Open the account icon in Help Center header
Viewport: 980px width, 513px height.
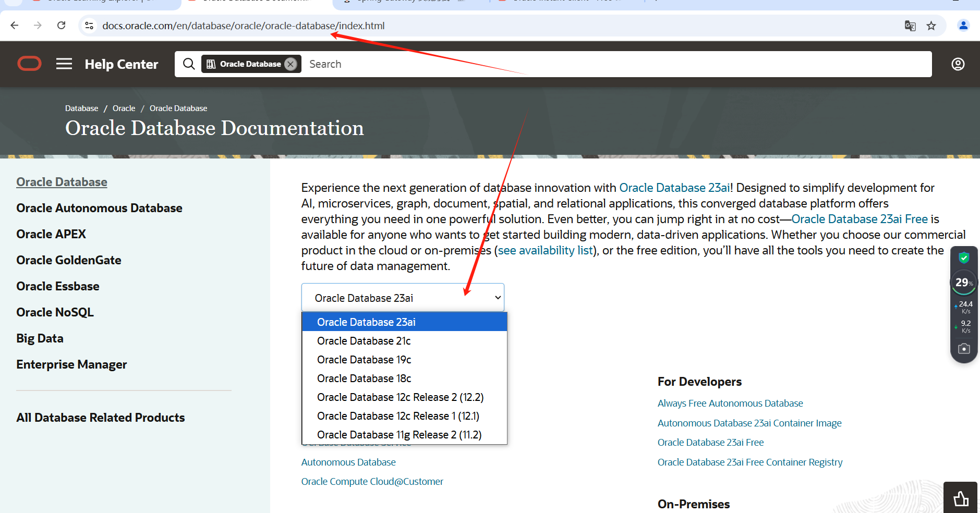point(958,64)
